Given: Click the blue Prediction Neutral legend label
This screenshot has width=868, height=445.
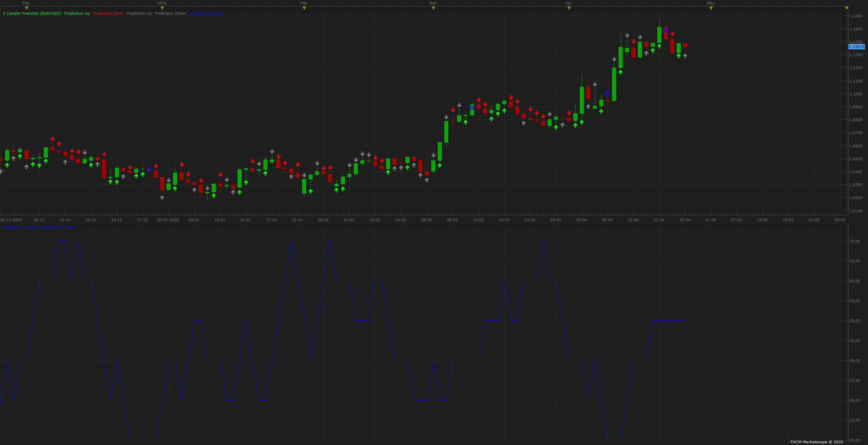Looking at the screenshot, I should point(206,13).
